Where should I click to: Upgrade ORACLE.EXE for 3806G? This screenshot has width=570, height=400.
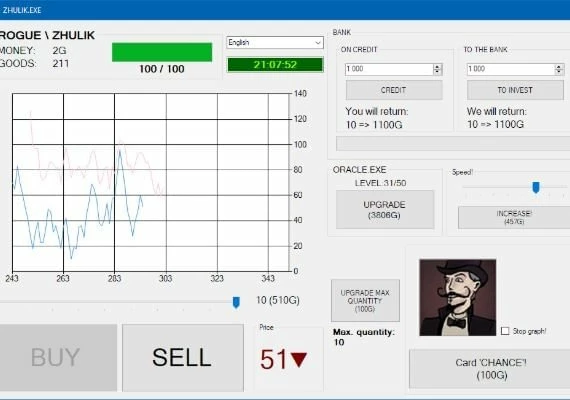(385, 209)
